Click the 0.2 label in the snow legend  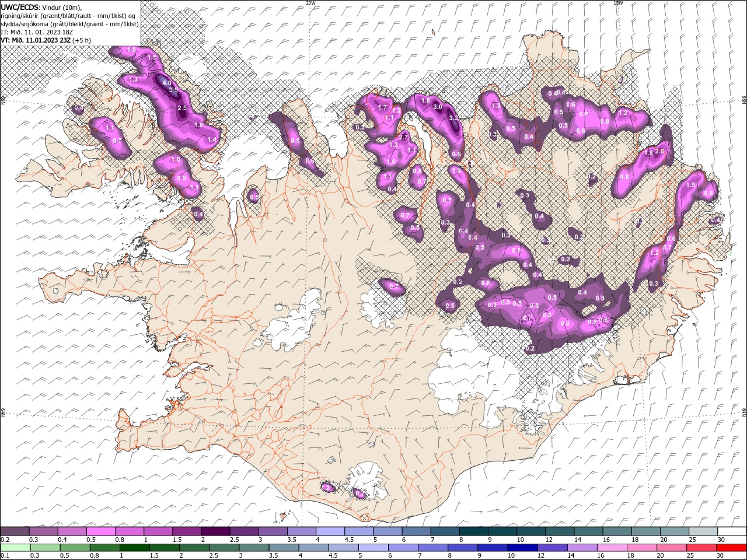pyautogui.click(x=5, y=540)
